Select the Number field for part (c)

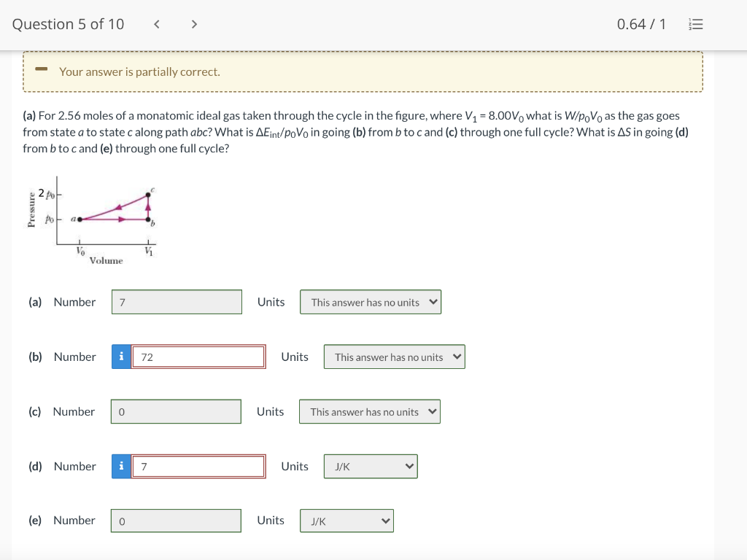[x=176, y=411]
